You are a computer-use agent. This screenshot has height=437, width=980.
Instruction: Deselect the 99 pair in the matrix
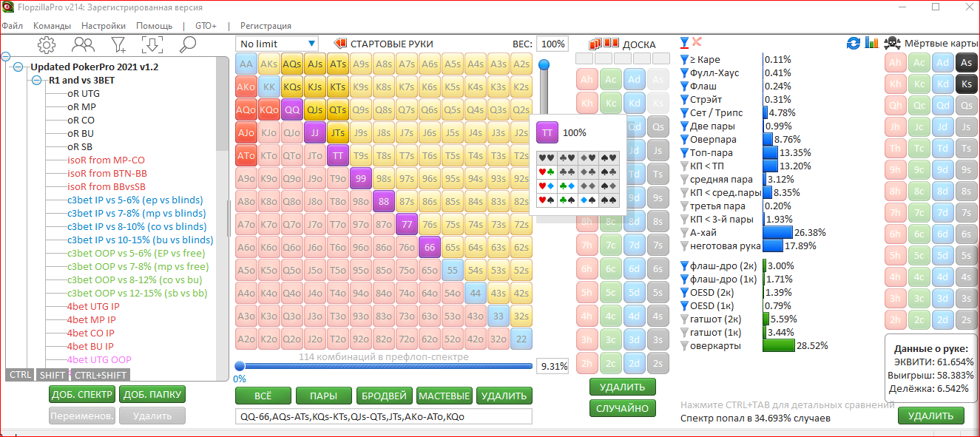point(361,179)
